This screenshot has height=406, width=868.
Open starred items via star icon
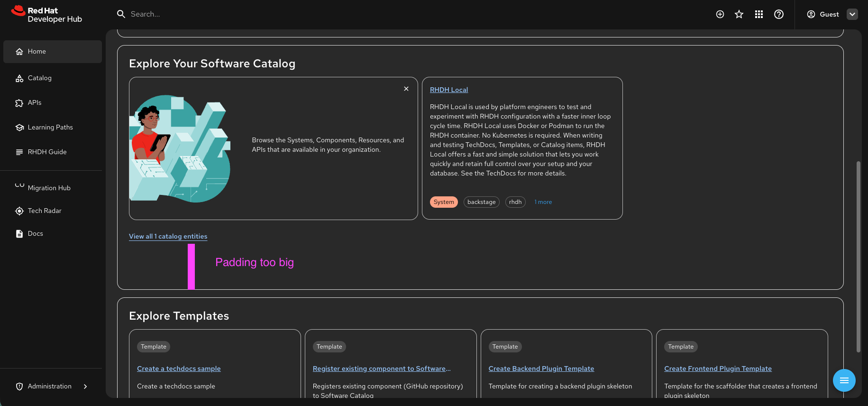pyautogui.click(x=739, y=14)
